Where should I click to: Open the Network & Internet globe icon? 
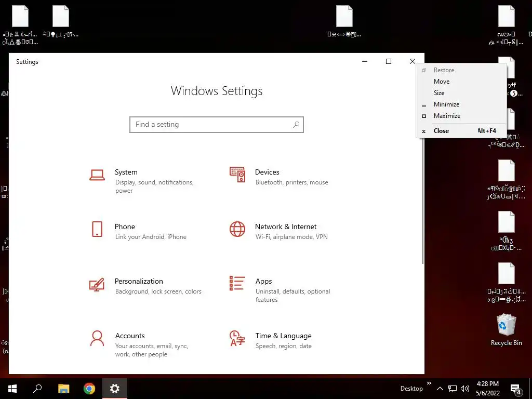point(237,229)
